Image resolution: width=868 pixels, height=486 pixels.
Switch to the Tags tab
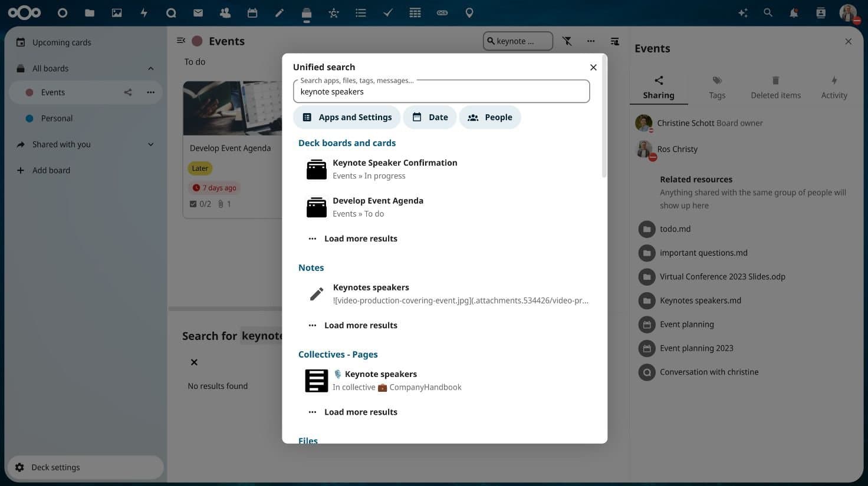click(717, 86)
